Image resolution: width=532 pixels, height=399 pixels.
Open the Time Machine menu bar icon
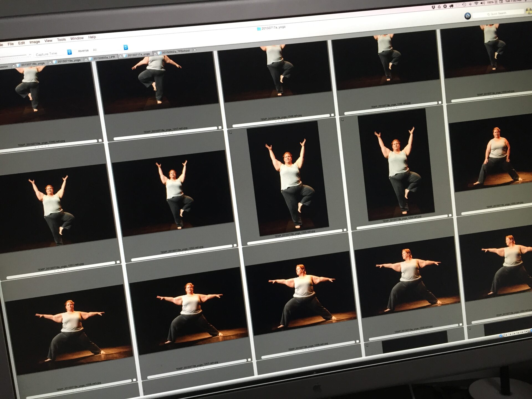pyautogui.click(x=464, y=5)
